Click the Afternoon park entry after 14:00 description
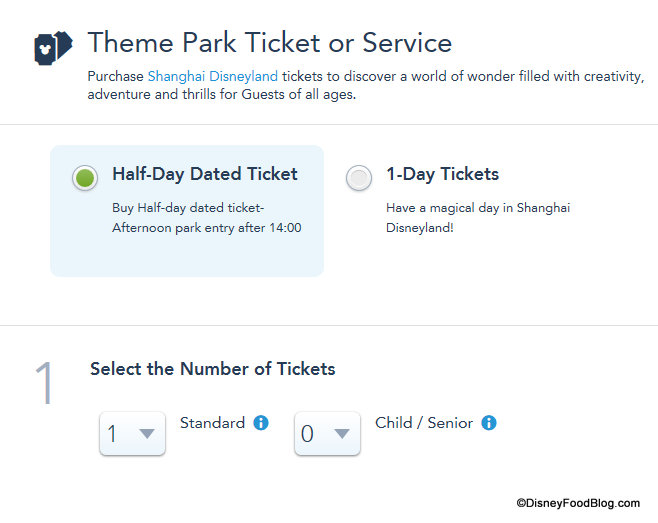This screenshot has height=523, width=658. 207,227
